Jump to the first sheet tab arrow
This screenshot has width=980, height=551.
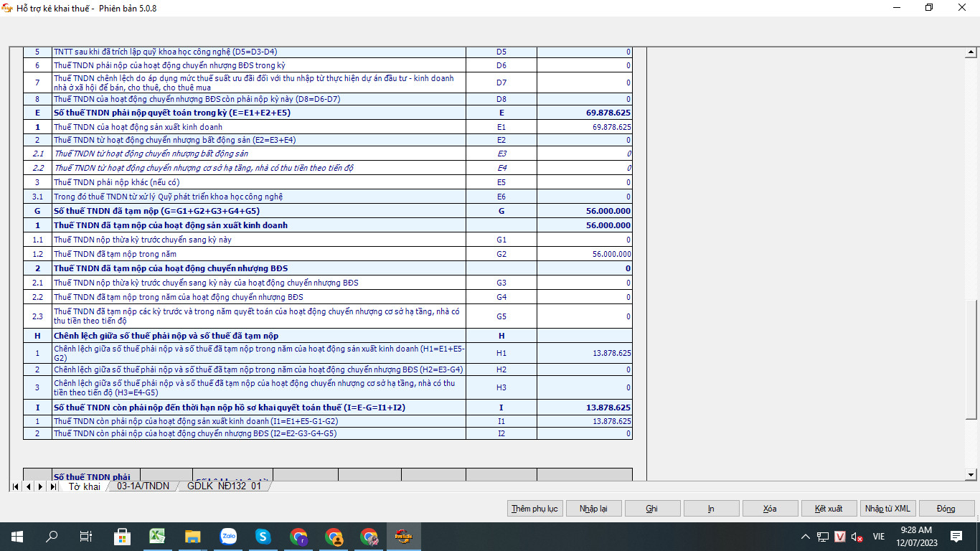[15, 486]
